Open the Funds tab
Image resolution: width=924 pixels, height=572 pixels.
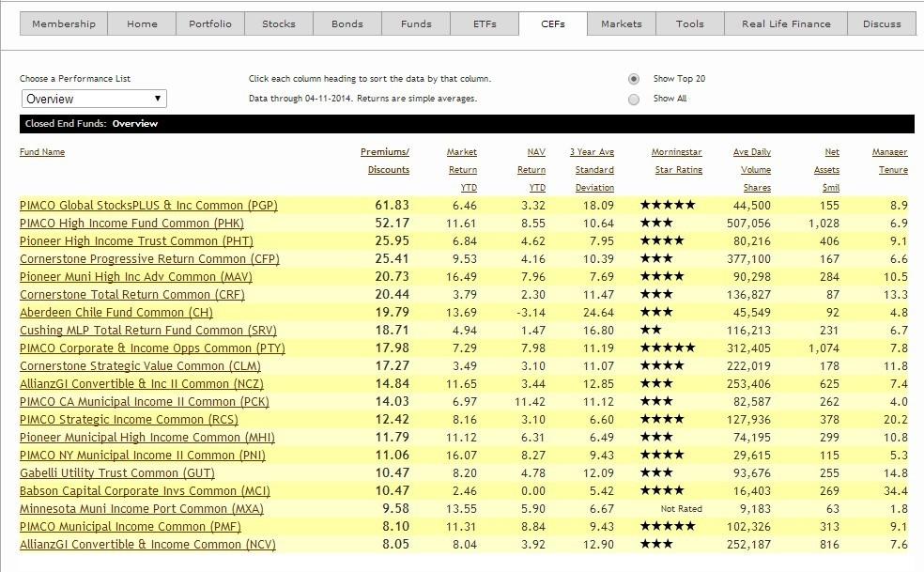(x=416, y=24)
